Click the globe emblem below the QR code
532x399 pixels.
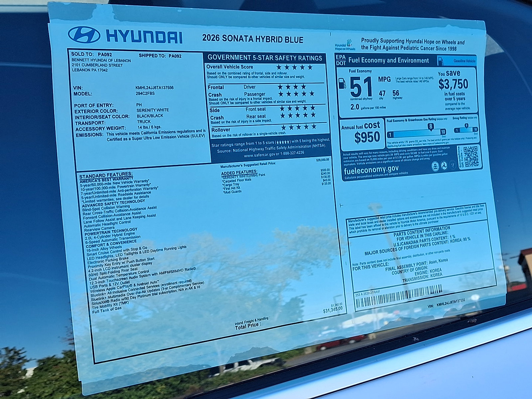tap(435, 166)
